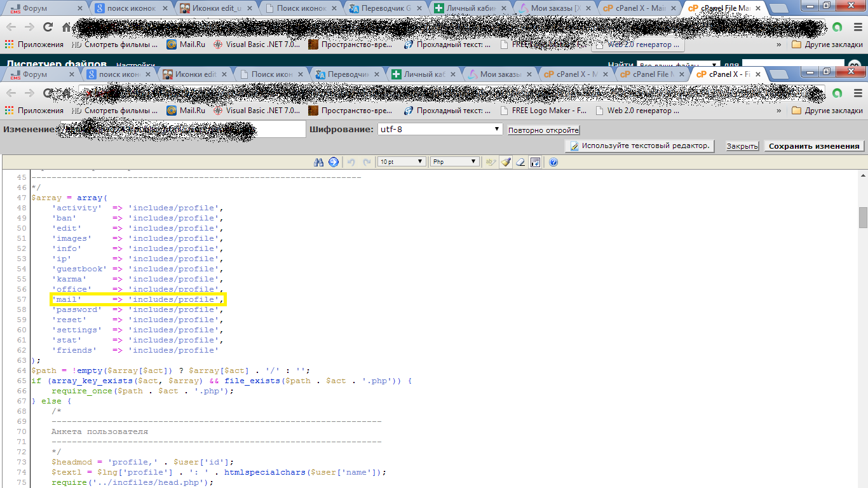Reset syntax highlighting with the eraser icon
Screen dimensions: 868x488
coord(520,162)
